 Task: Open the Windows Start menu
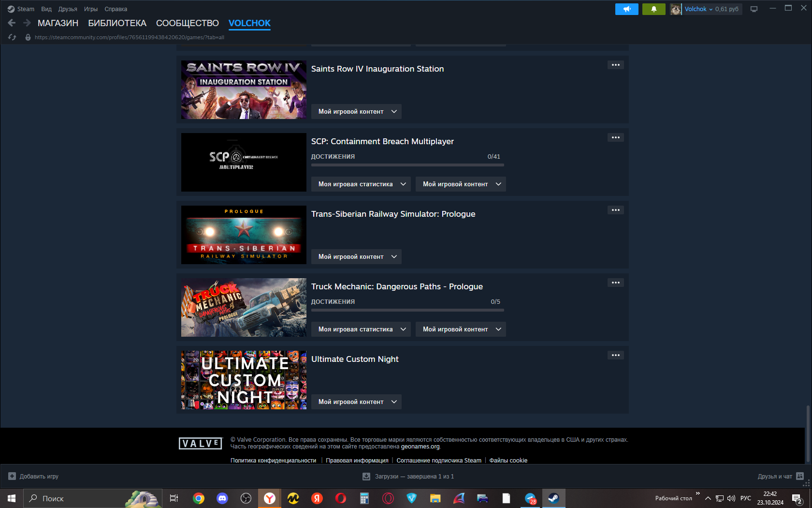click(x=12, y=498)
